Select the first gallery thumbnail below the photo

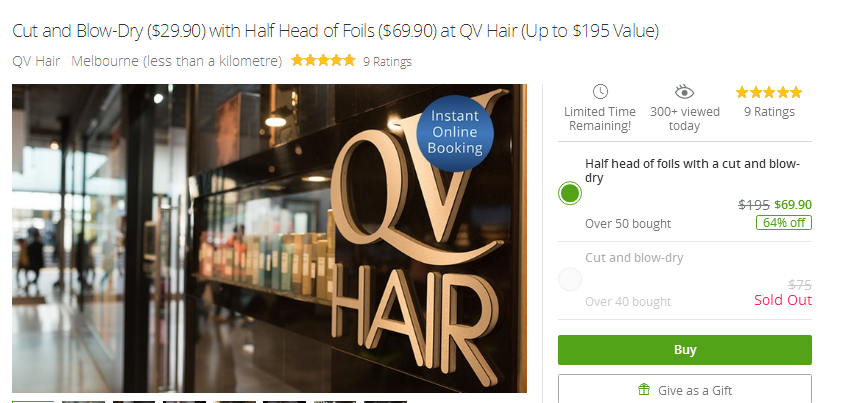pos(33,401)
